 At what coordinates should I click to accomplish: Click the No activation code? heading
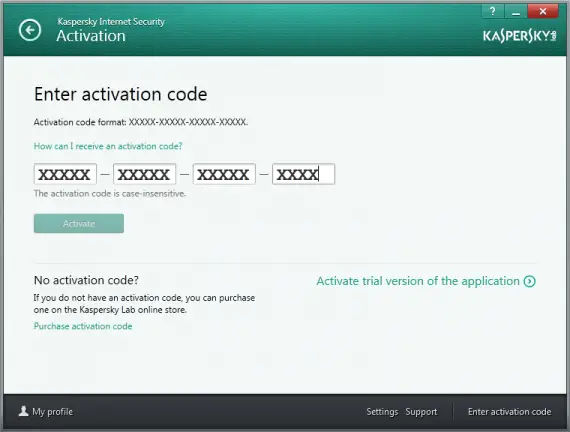pyautogui.click(x=86, y=280)
